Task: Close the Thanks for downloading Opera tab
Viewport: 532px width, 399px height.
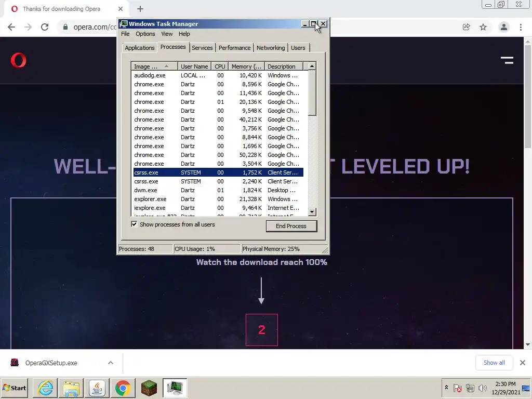Action: [x=121, y=9]
